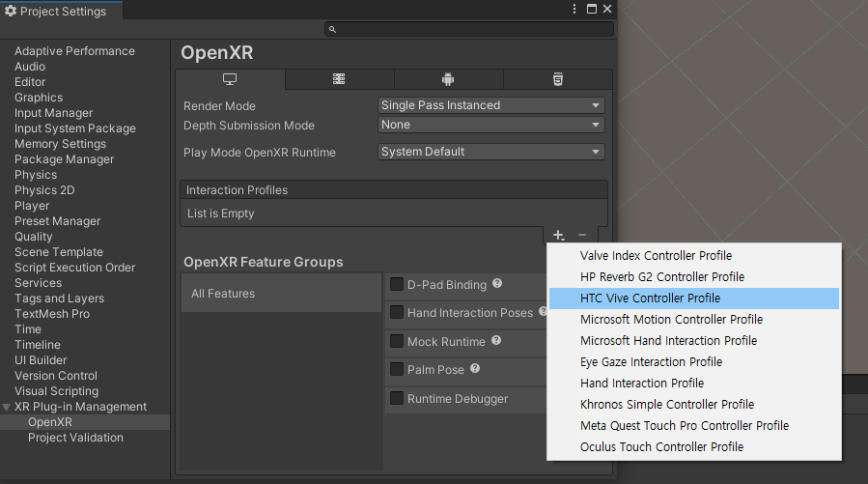This screenshot has height=484, width=868.
Task: Open Memory Settings category
Action: (x=60, y=144)
